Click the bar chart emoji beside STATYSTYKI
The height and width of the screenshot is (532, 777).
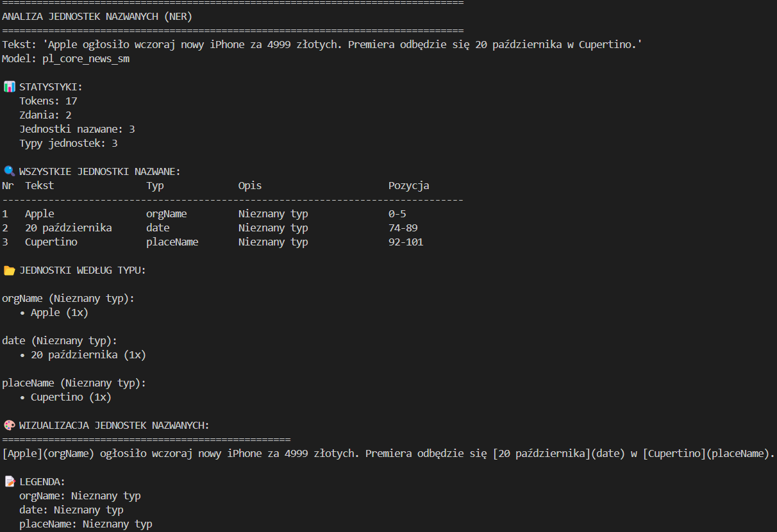click(9, 87)
